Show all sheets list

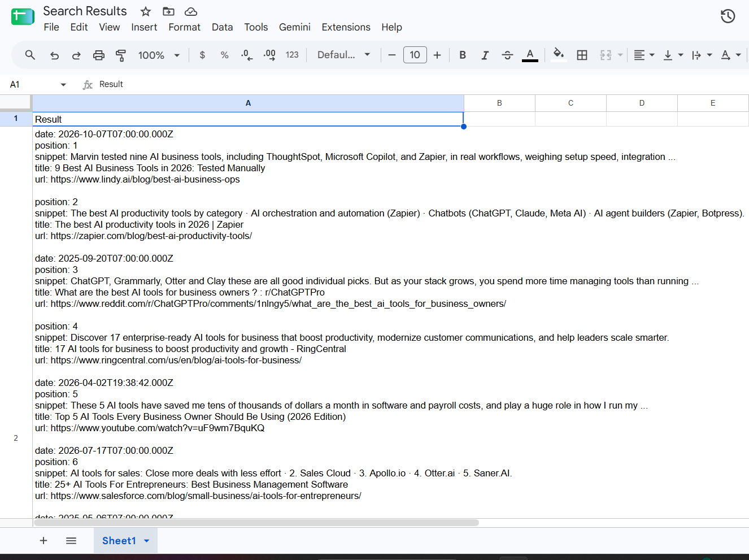click(x=71, y=541)
